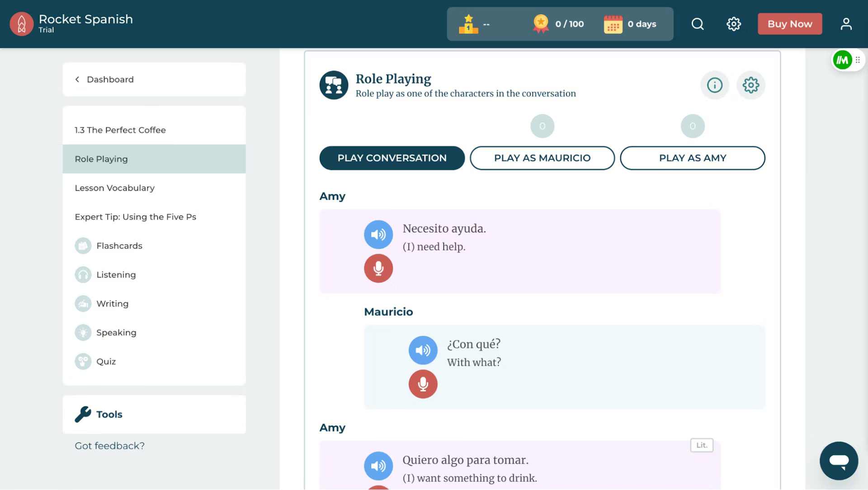Record yourself saying "¿Con qué?"
The height and width of the screenshot is (490, 868).
tap(423, 384)
